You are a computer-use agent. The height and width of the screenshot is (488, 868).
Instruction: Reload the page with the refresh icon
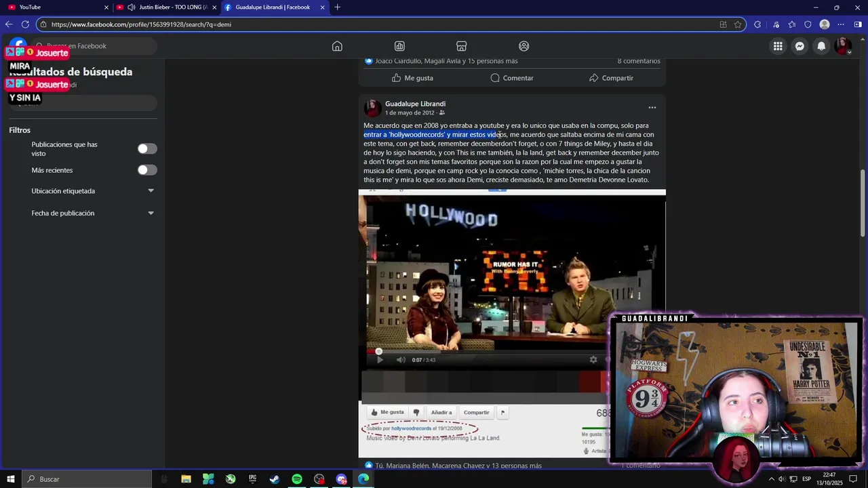click(25, 24)
